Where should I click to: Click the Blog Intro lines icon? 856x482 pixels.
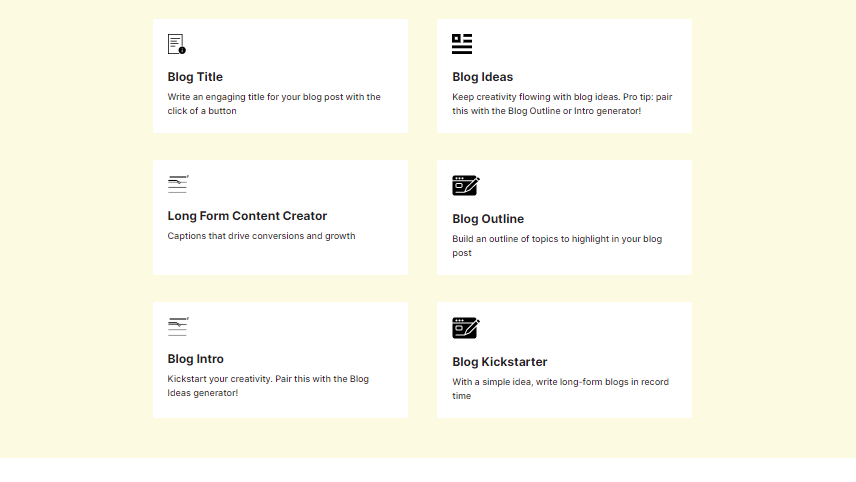tap(178, 326)
